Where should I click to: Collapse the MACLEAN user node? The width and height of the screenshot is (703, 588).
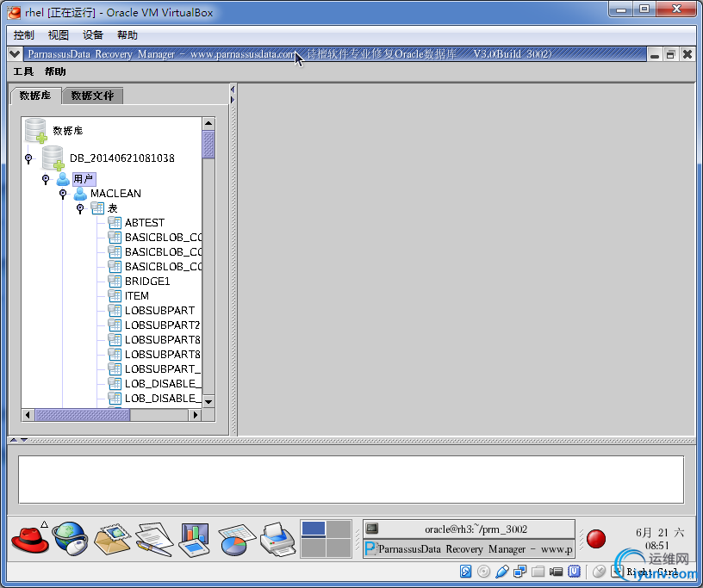(63, 194)
